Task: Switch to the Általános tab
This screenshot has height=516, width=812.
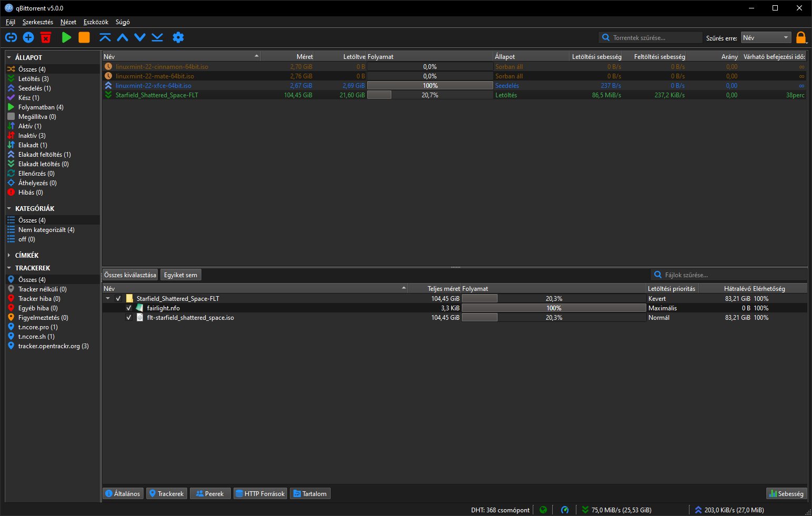Action: [x=123, y=493]
